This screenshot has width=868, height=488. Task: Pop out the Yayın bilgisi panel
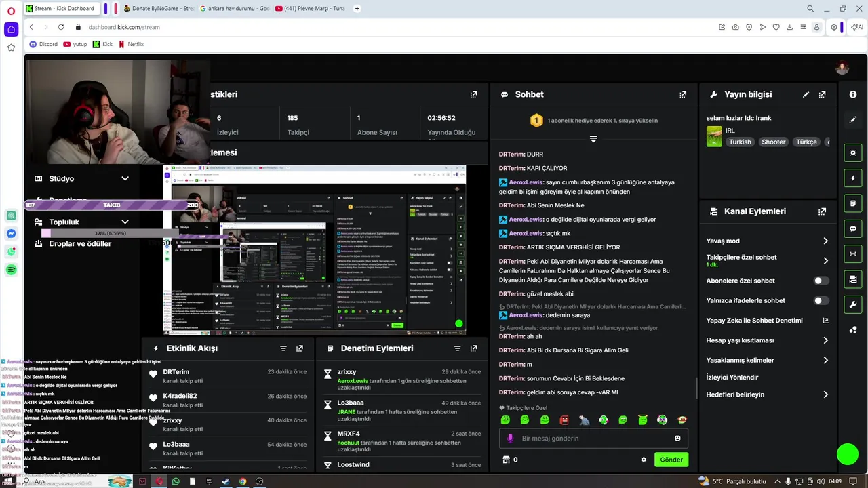click(x=822, y=94)
